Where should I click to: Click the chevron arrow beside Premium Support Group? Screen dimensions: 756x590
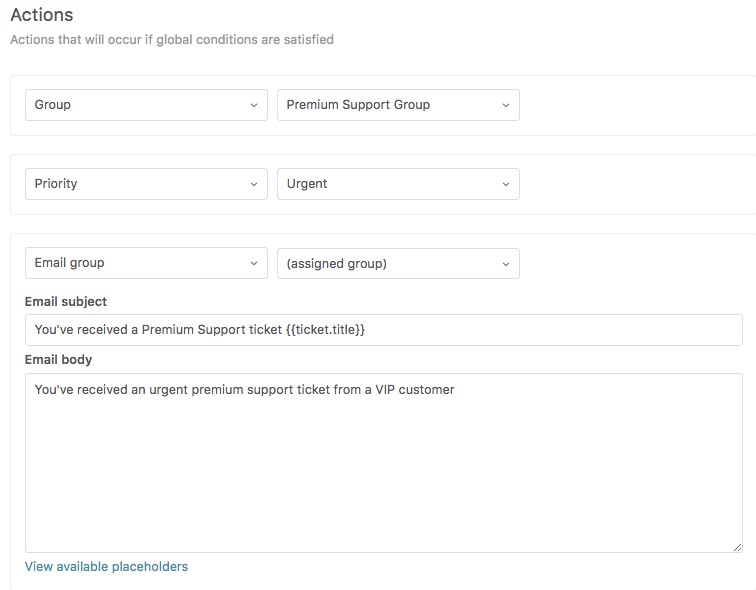coord(505,105)
